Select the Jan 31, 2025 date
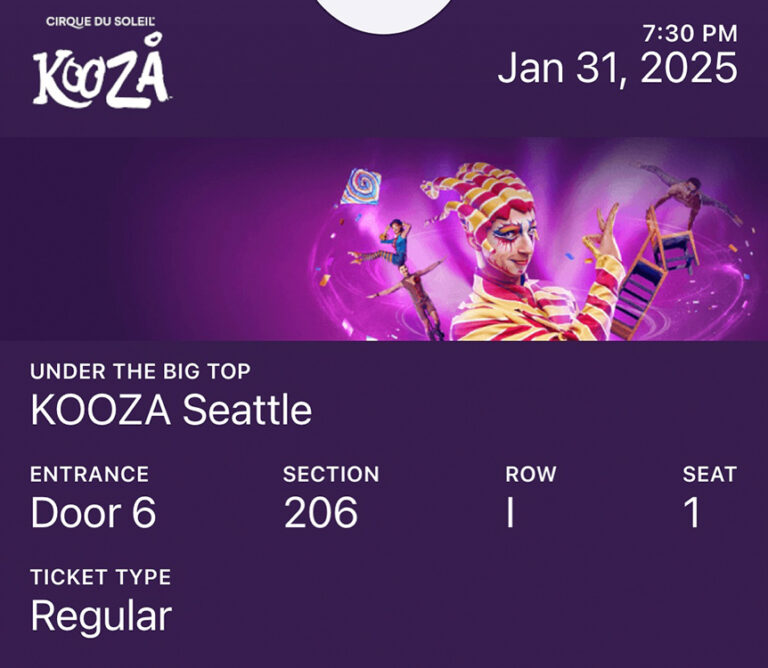Screen dimensions: 768x668 [617, 68]
